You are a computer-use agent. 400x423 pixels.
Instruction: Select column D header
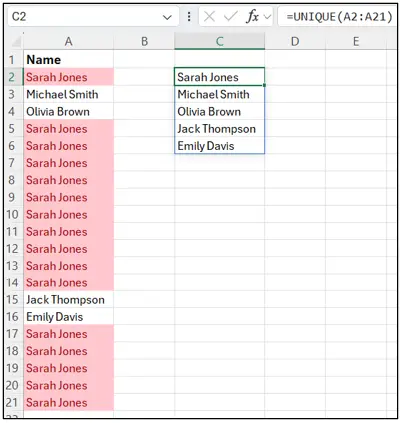(295, 42)
